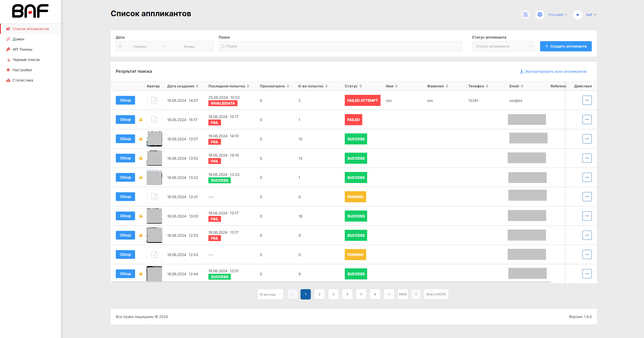Click empty avatar placeholder in the 18.06.2024 13:31 row
This screenshot has width=644, height=338.
coord(154,197)
